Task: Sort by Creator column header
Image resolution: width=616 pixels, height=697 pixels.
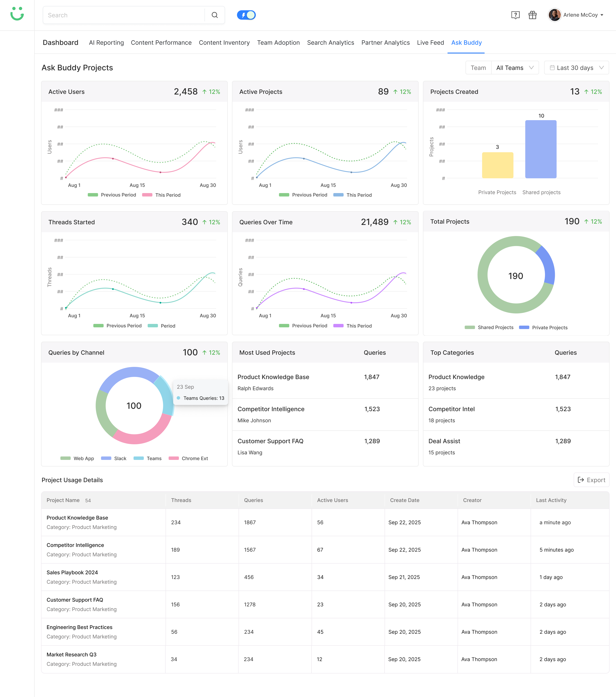Action: pos(472,500)
